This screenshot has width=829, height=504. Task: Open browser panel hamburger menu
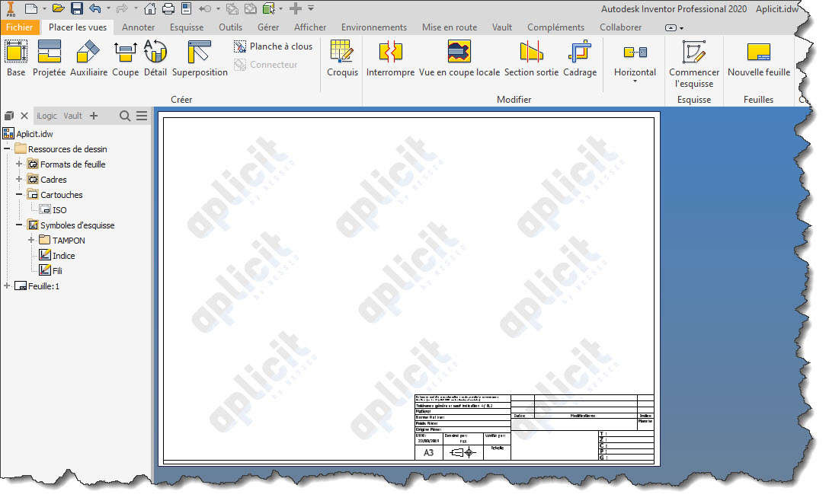pyautogui.click(x=142, y=116)
